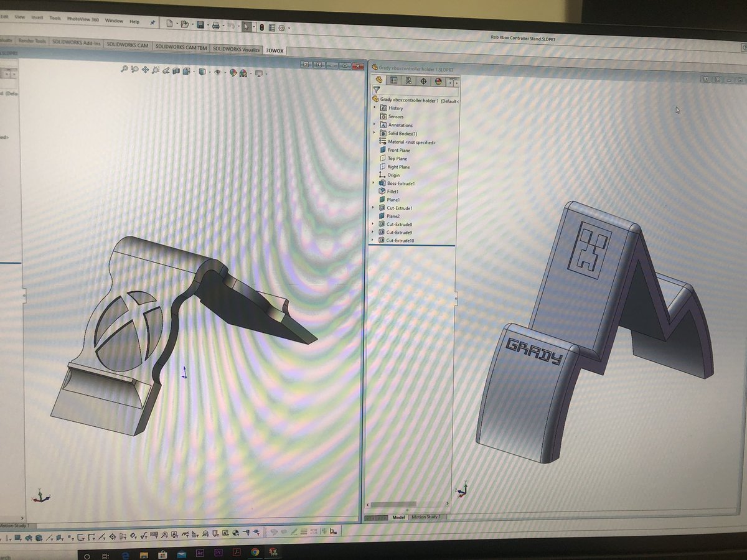Click the Section View icon

pos(176,71)
